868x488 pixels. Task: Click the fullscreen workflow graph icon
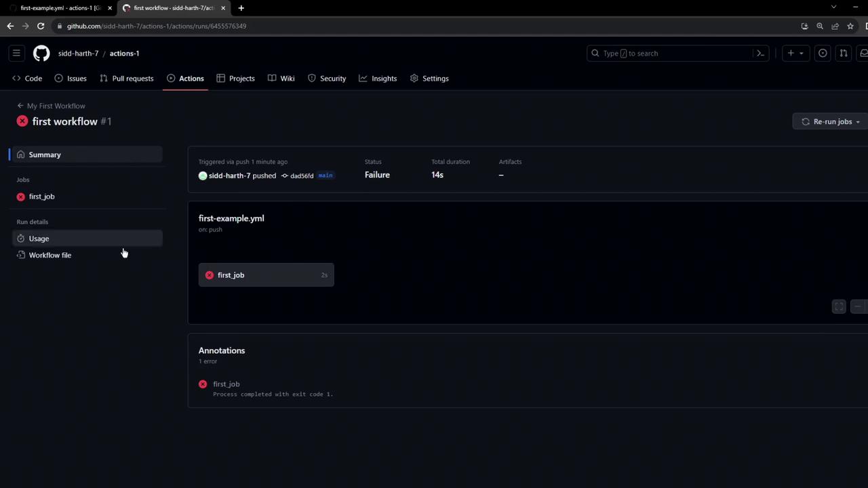point(839,307)
